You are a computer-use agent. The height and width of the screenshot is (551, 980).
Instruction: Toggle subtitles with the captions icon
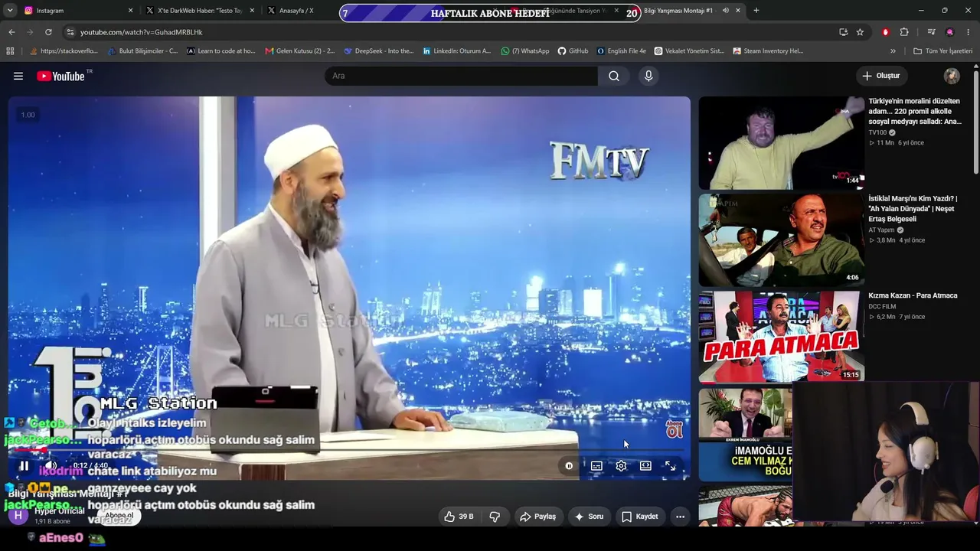pyautogui.click(x=596, y=465)
